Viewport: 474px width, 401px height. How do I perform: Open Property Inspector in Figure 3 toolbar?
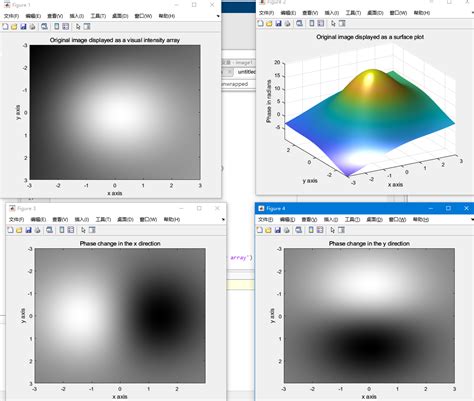coord(92,230)
